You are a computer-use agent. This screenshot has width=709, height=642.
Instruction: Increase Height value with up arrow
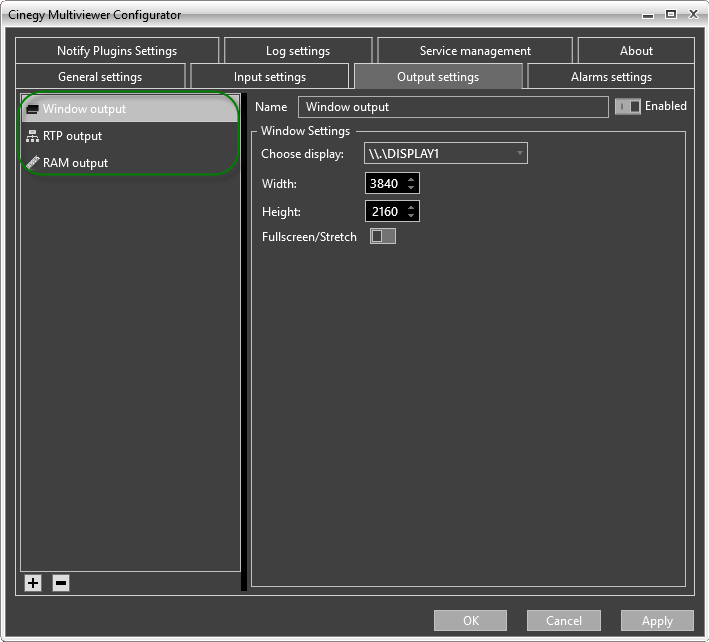pyautogui.click(x=411, y=208)
